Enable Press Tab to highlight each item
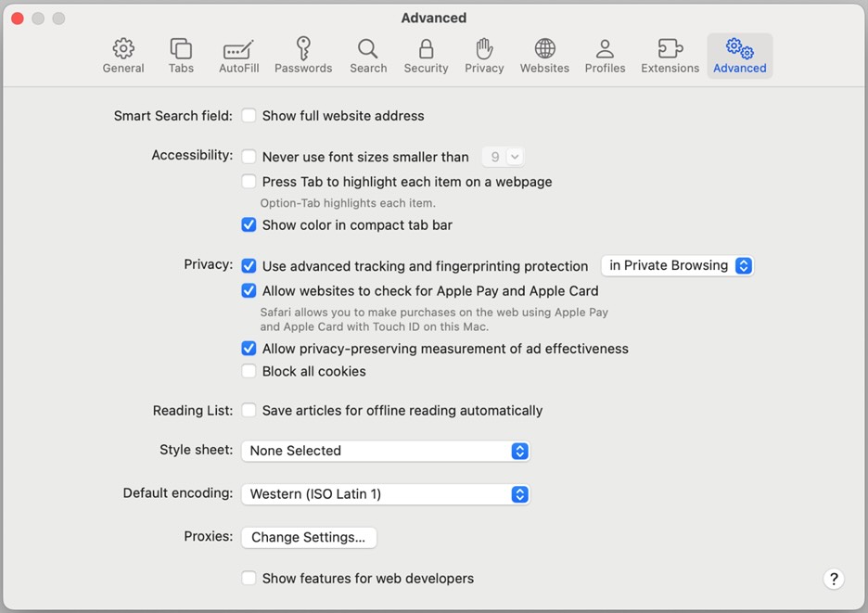The width and height of the screenshot is (868, 613). click(249, 181)
